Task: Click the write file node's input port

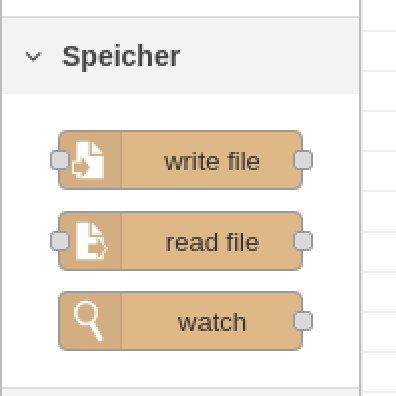Action: tap(60, 160)
